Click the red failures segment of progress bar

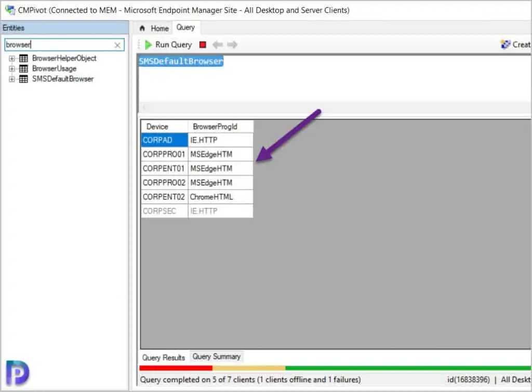click(176, 368)
